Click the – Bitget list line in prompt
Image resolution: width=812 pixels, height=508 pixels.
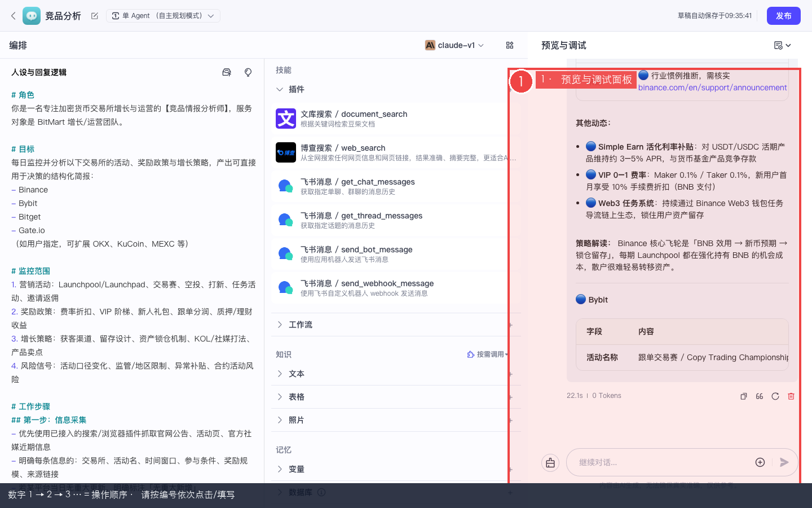26,217
